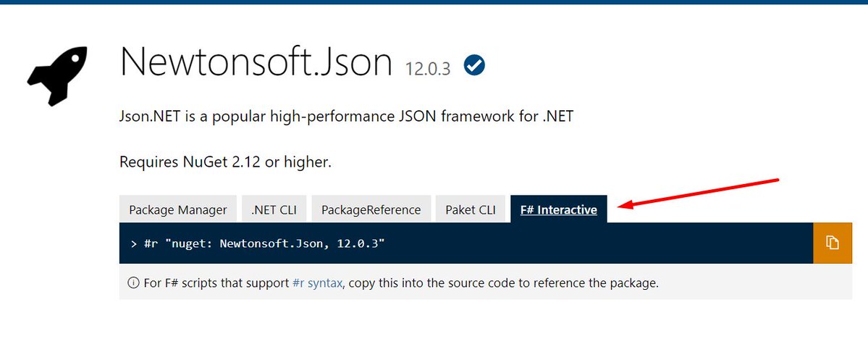Follow the #r syntax link
Viewport: 868px width, 342px height.
pos(317,283)
